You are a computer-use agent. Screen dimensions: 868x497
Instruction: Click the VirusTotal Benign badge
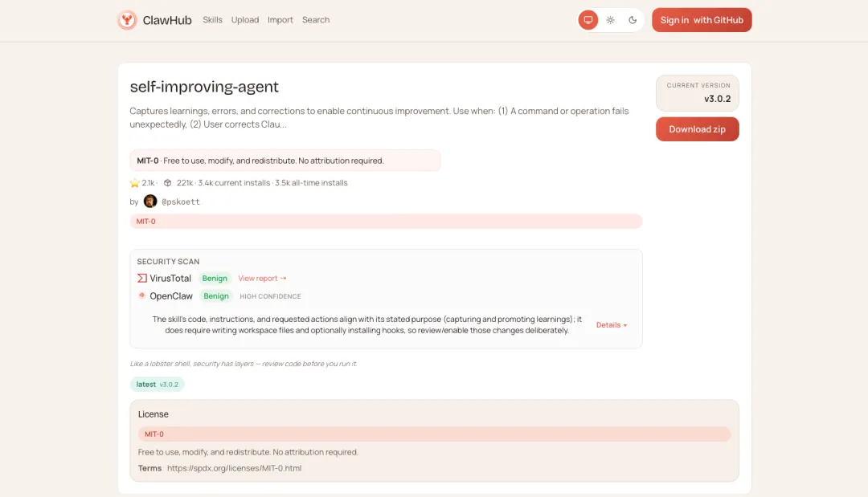coord(215,279)
